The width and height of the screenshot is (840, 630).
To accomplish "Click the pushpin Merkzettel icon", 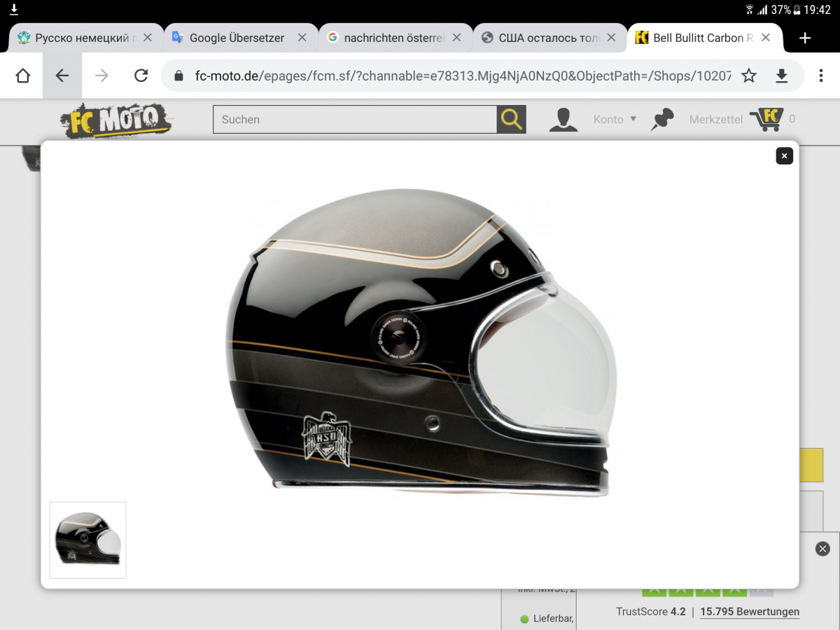I will point(661,120).
